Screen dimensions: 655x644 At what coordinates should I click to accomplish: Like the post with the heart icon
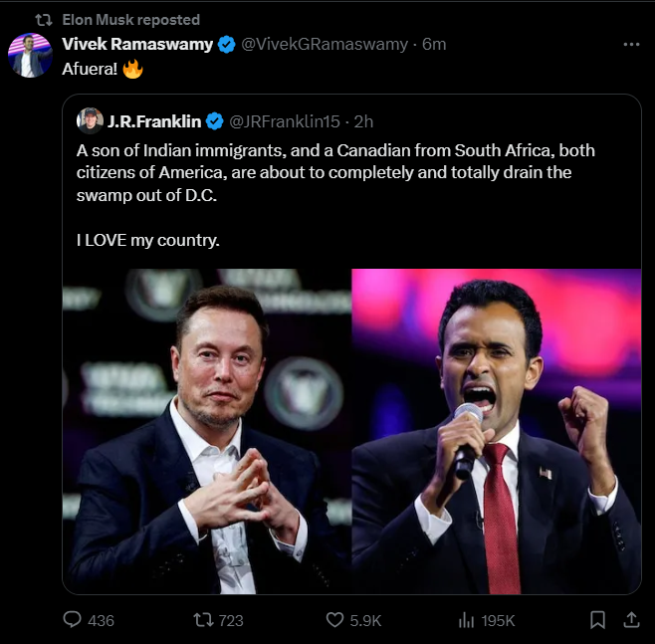335,619
